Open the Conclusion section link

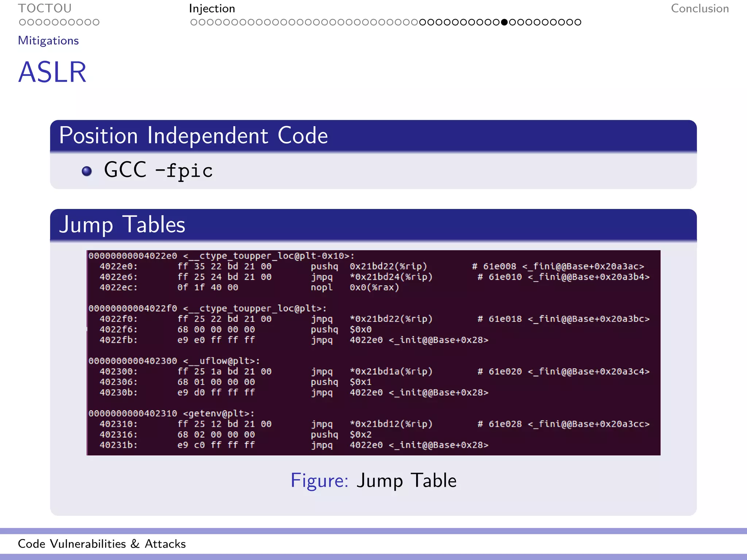(700, 8)
